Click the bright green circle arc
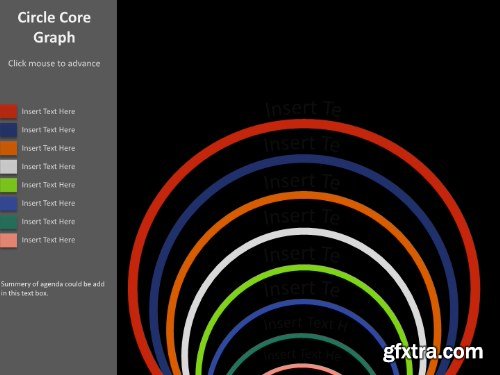Screen dimensions: 500x375 point(303,268)
